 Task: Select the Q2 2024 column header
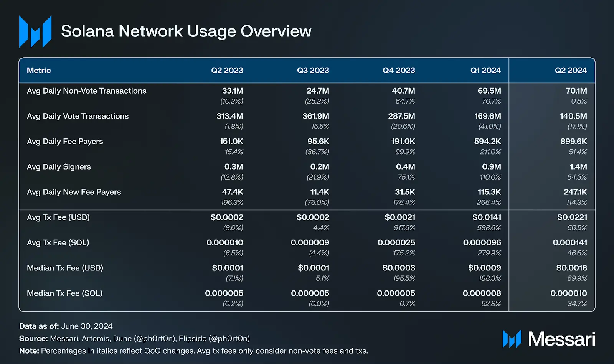tap(571, 71)
